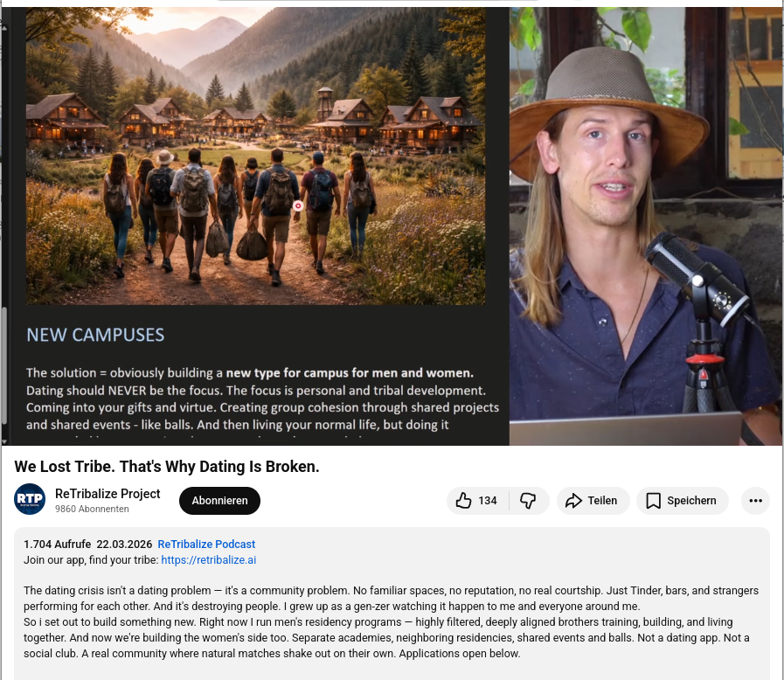Click the 134 like count
Image resolution: width=784 pixels, height=680 pixels.
click(x=488, y=501)
